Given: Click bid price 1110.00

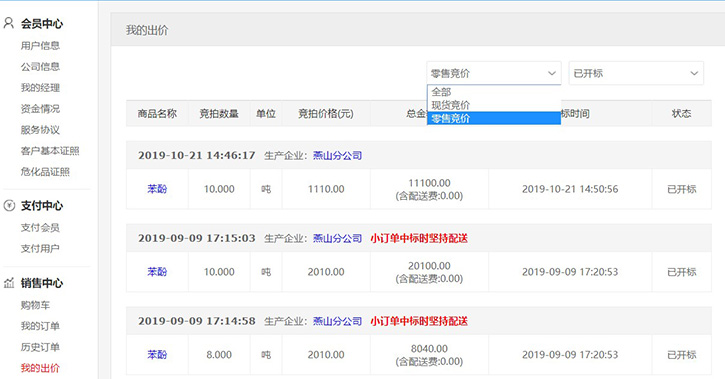Looking at the screenshot, I should pos(326,189).
